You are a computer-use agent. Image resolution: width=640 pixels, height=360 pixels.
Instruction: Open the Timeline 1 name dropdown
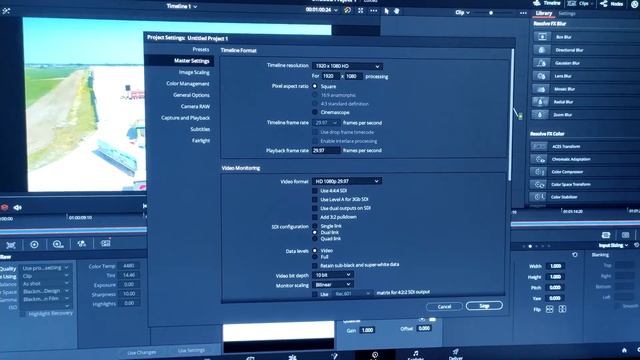[x=182, y=6]
